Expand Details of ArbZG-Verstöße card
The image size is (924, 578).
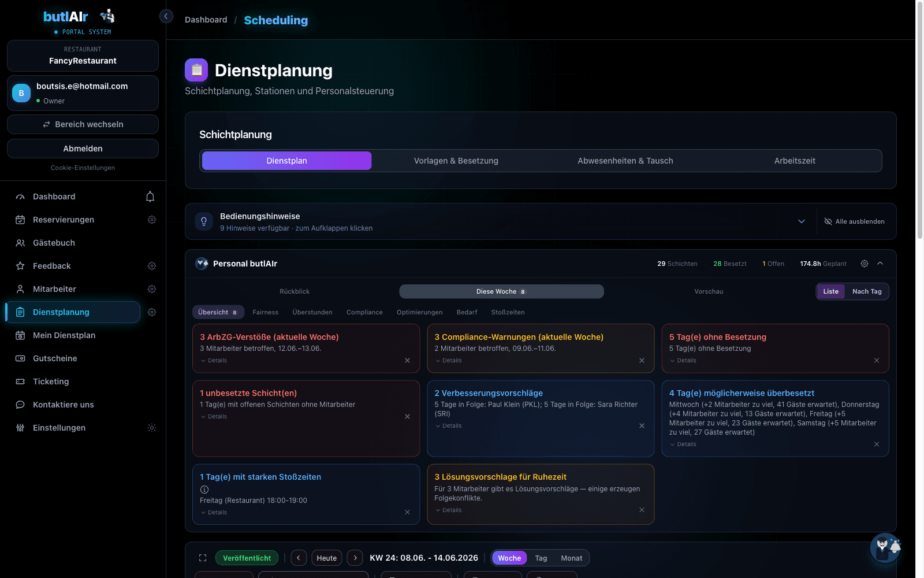click(x=214, y=361)
